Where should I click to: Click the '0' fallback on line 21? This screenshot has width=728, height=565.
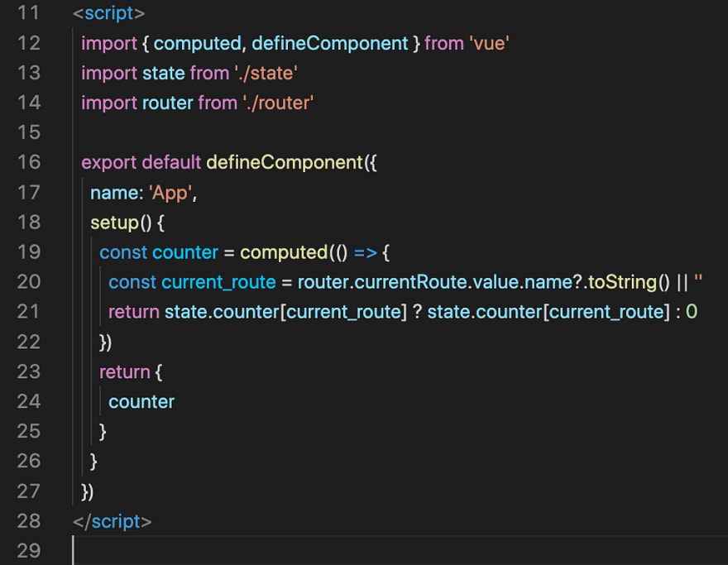(692, 312)
